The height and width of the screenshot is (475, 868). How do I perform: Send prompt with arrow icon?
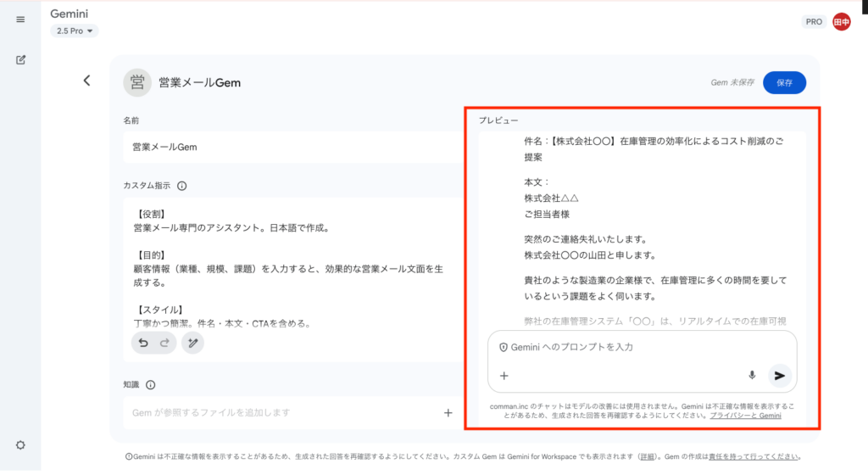point(780,376)
